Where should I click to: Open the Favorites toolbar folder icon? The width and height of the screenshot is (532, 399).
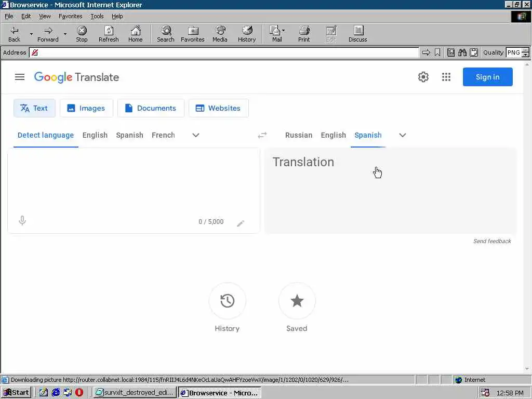click(192, 34)
